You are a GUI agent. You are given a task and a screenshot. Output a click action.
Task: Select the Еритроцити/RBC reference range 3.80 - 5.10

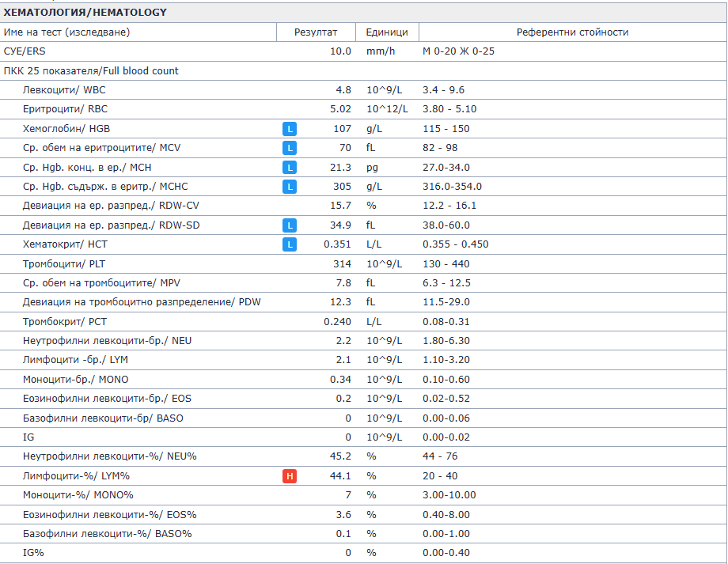click(x=449, y=109)
